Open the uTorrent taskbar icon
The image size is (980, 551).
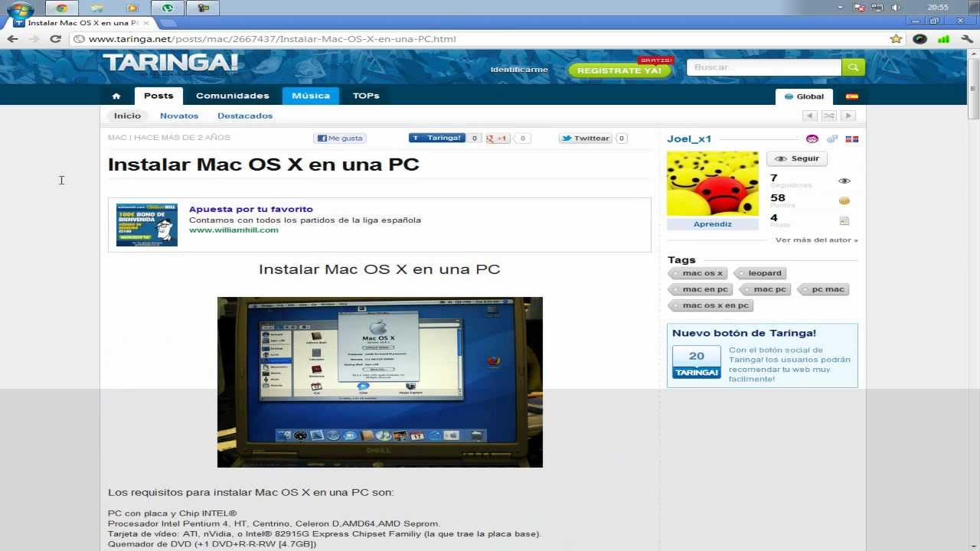coord(168,8)
